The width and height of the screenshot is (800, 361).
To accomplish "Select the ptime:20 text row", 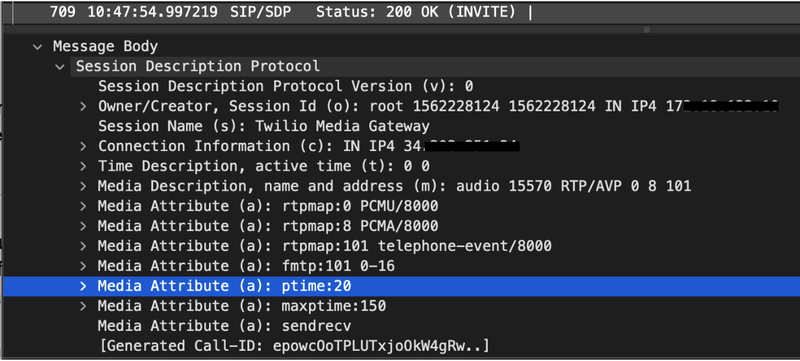I will (x=400, y=286).
